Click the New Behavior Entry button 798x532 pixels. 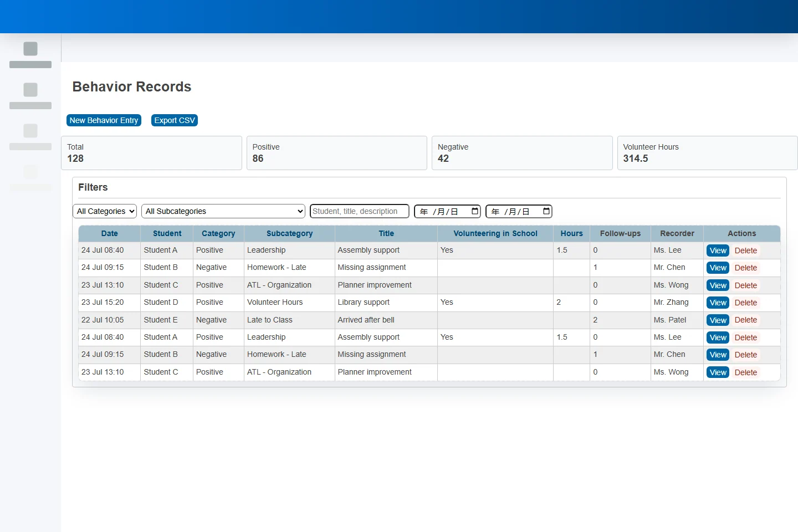click(x=104, y=120)
